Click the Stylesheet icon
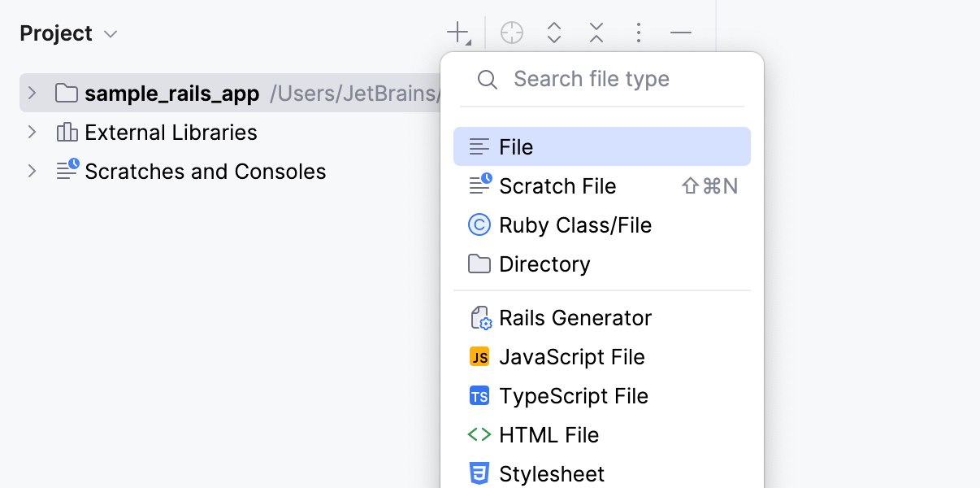Screen dimensions: 980x488 pos(479,473)
